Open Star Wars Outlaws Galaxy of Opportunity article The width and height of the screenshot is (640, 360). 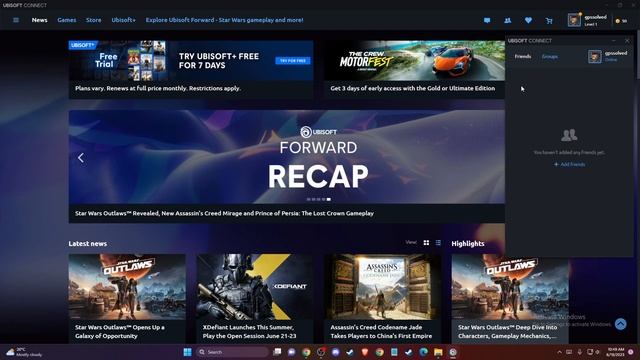click(x=127, y=298)
